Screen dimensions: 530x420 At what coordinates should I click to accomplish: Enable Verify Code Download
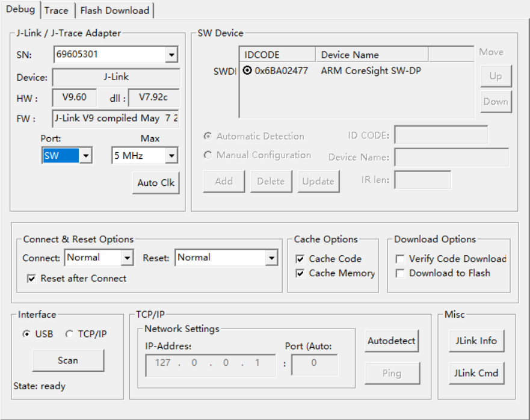click(400, 259)
